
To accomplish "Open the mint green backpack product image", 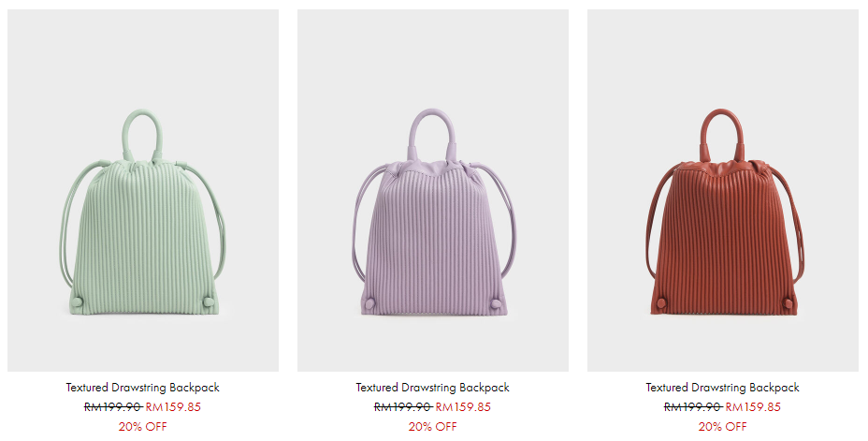I will (143, 190).
